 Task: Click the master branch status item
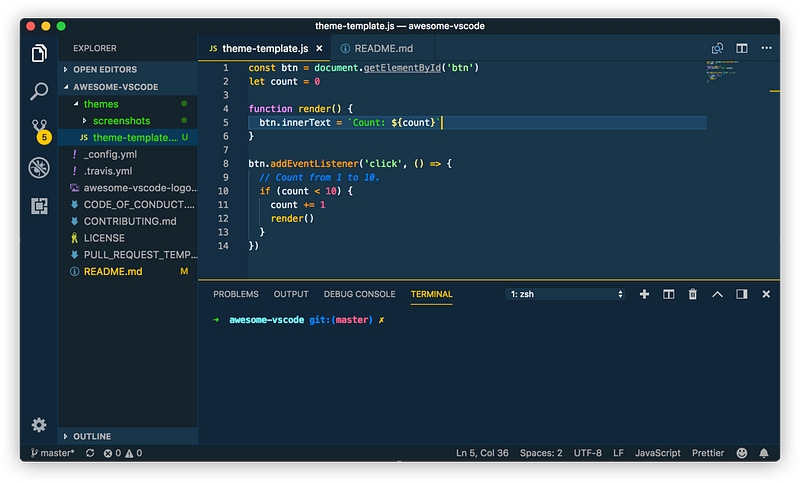point(52,453)
